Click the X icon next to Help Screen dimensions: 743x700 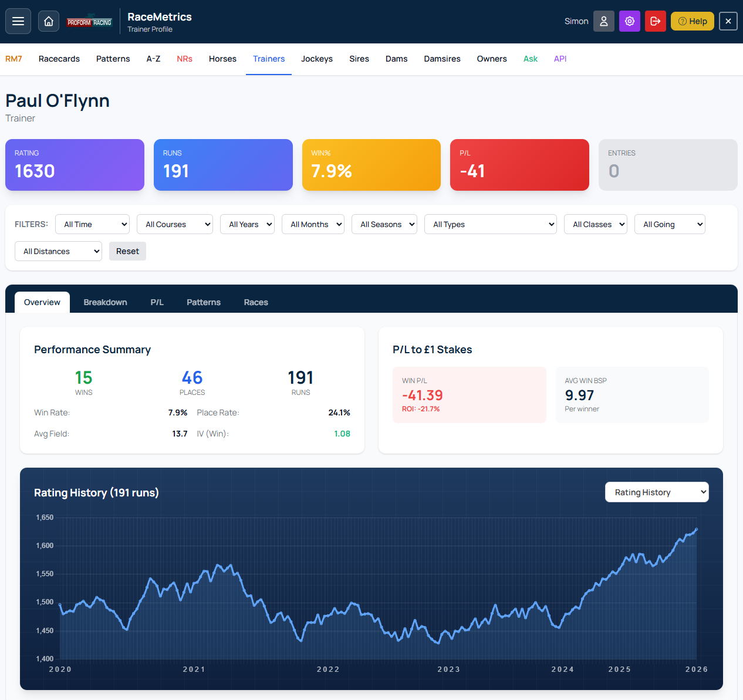click(x=728, y=21)
